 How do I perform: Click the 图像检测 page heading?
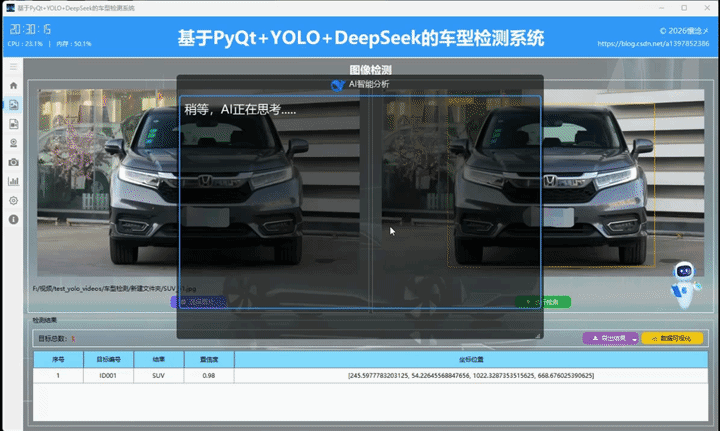pyautogui.click(x=371, y=70)
